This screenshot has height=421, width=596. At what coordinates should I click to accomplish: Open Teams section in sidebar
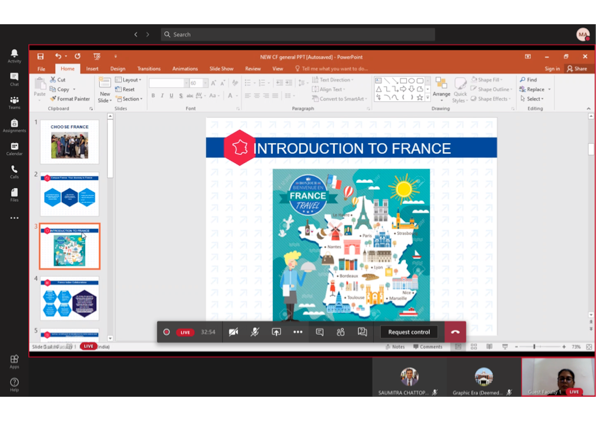coord(14,102)
